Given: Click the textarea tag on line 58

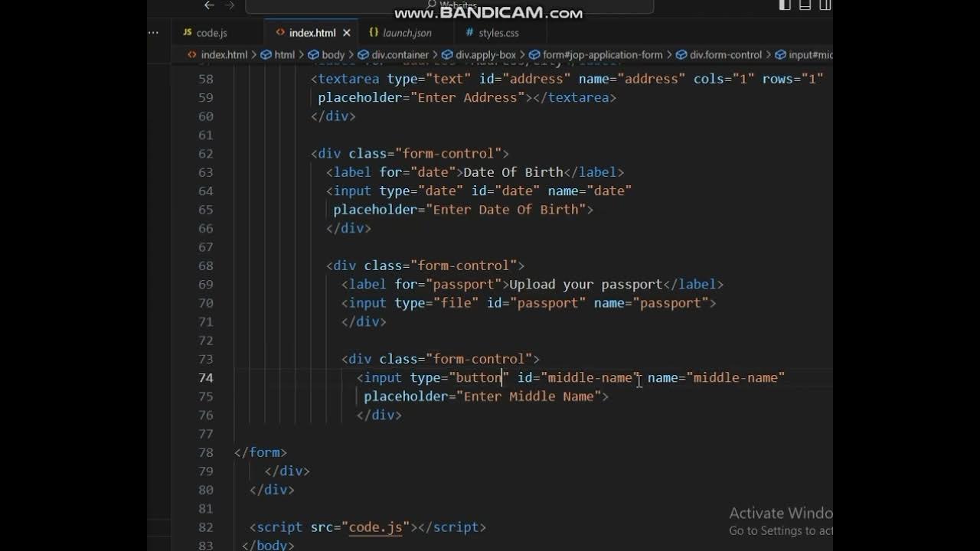Looking at the screenshot, I should tap(348, 79).
